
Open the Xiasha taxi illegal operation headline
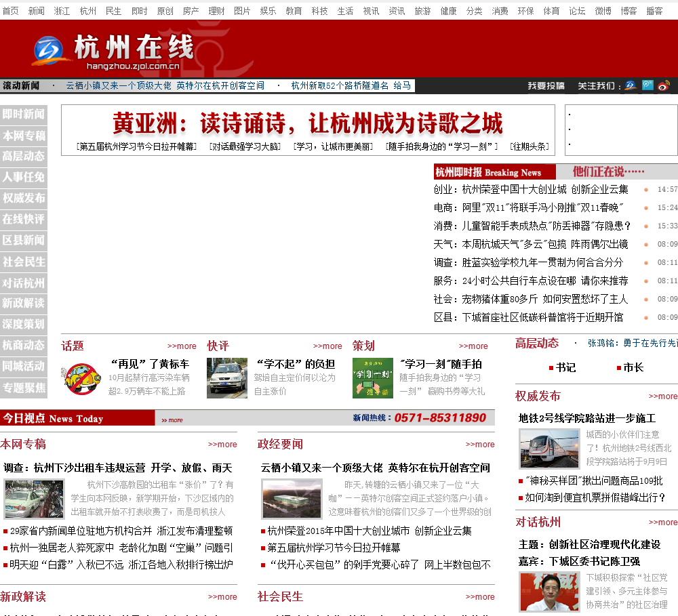pyautogui.click(x=118, y=468)
